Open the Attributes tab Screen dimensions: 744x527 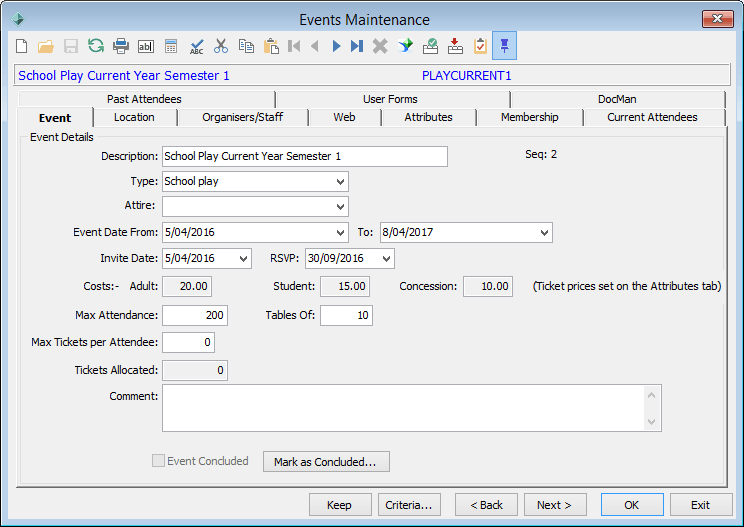[x=428, y=117]
